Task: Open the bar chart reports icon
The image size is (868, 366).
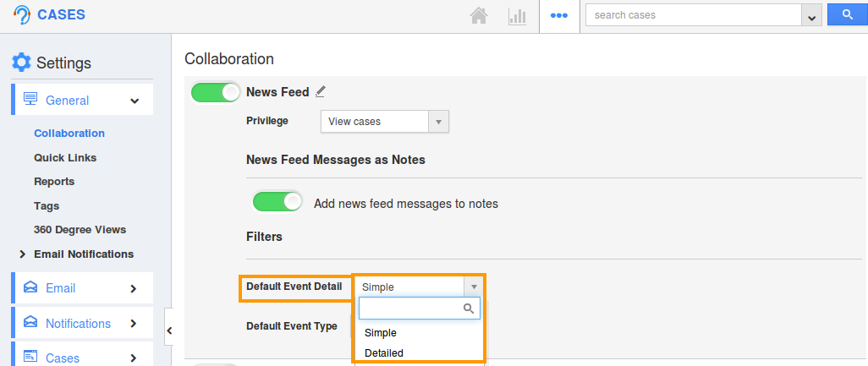Action: pyautogui.click(x=517, y=15)
